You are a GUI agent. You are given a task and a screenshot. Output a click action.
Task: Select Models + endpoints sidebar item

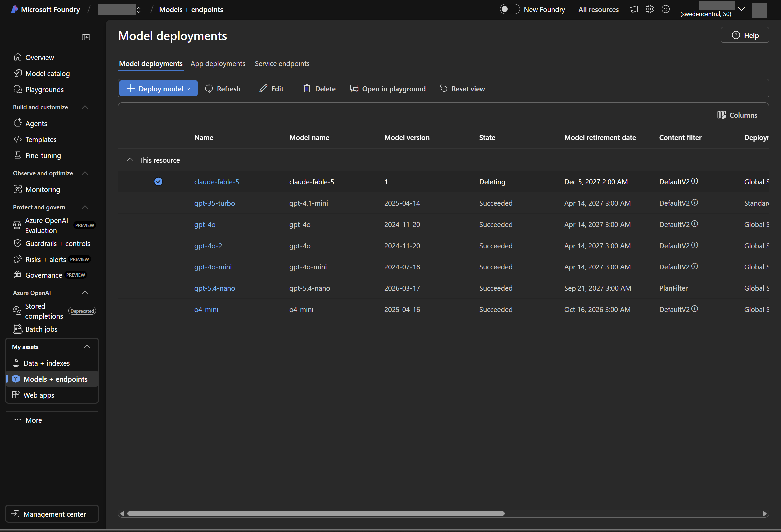coord(52,379)
